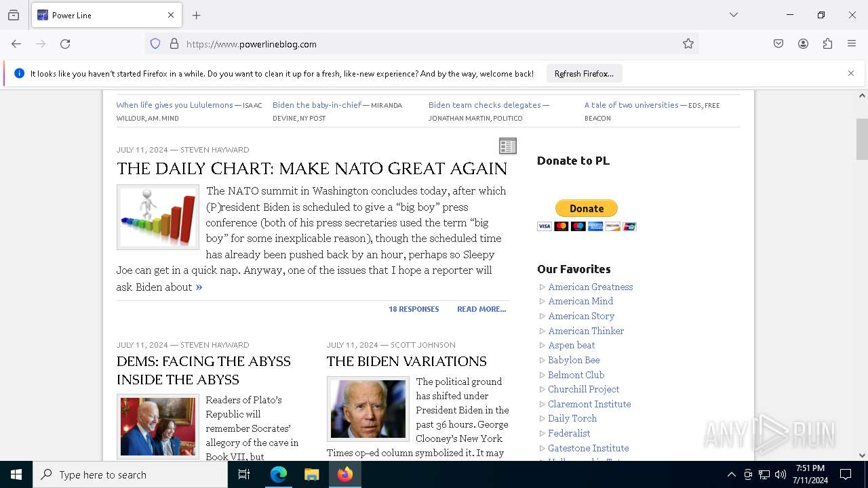
Task: Click the scrollbar down arrow
Action: [x=862, y=455]
